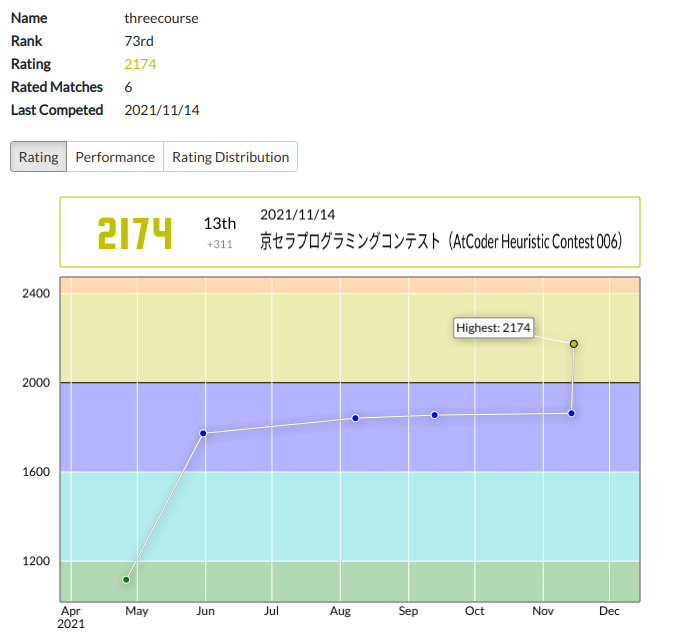Click the blue August data point

click(x=355, y=418)
